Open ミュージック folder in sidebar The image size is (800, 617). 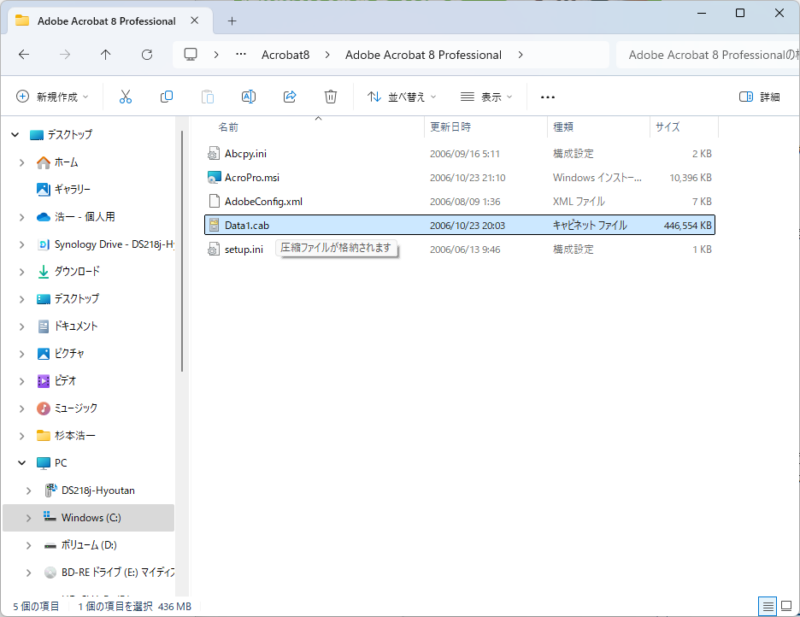(x=76, y=408)
